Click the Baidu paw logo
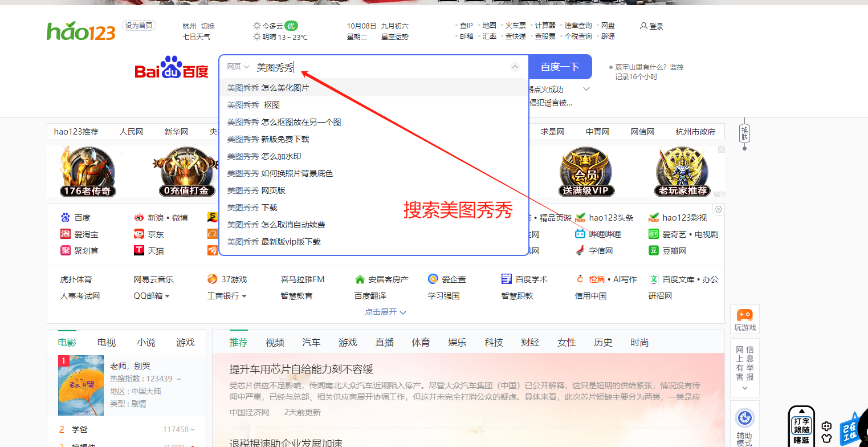This screenshot has width=868, height=447. [x=172, y=67]
